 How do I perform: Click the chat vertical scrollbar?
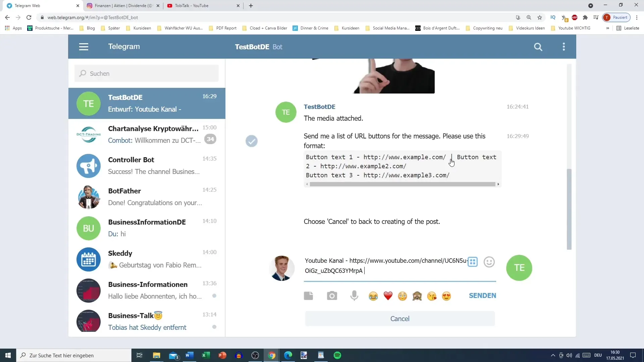point(569,209)
